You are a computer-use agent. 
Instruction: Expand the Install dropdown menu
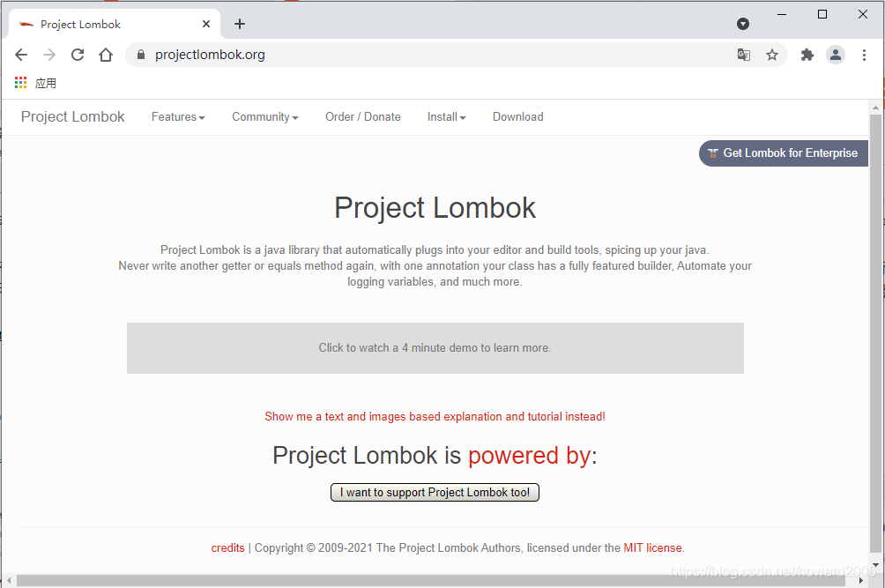coord(446,117)
